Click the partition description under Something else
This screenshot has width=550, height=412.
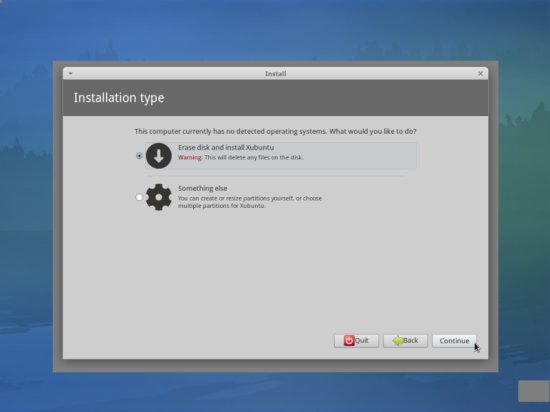250,202
